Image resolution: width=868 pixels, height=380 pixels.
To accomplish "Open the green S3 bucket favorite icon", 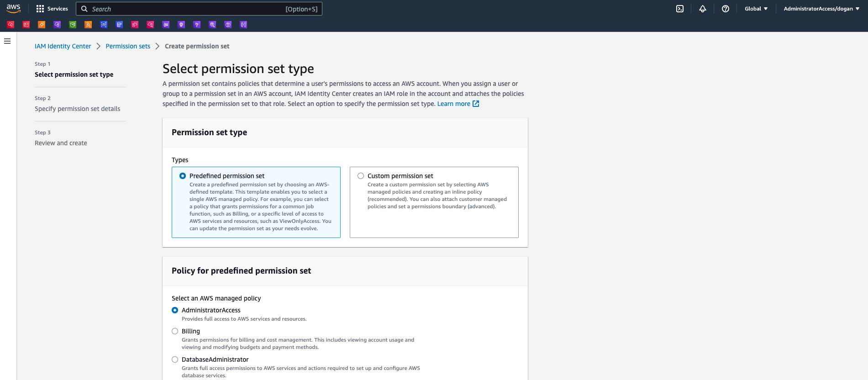I will coord(73,25).
